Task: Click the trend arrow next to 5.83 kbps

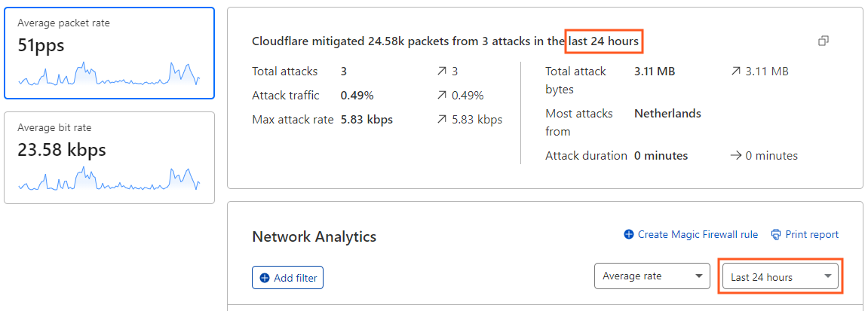Action: 441,119
